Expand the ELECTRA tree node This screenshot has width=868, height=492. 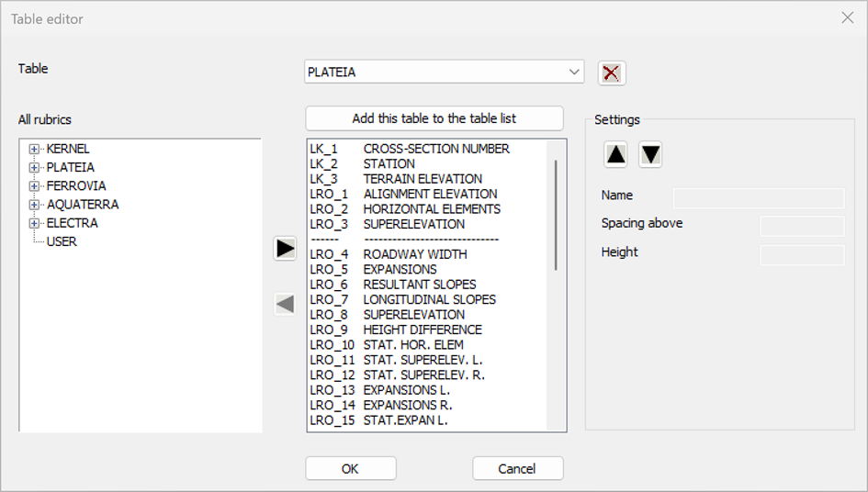click(x=34, y=223)
